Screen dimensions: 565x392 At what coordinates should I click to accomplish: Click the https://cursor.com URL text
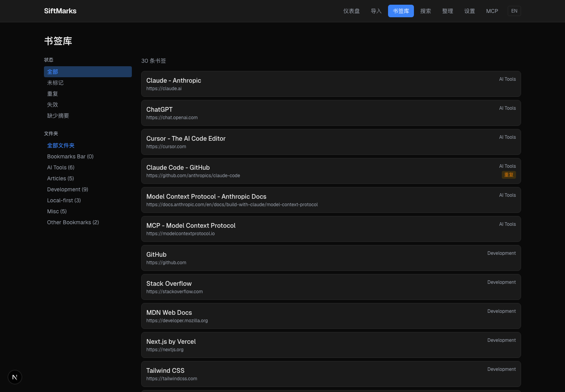click(x=166, y=147)
